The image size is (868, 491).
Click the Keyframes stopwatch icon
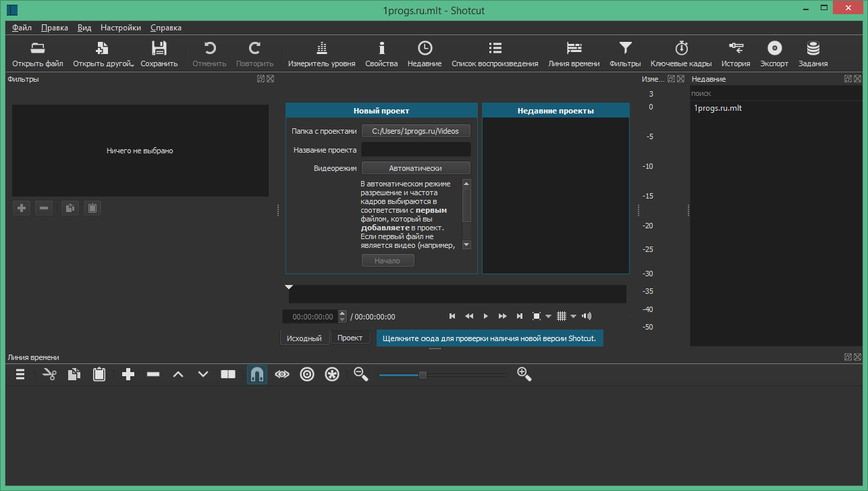[681, 54]
